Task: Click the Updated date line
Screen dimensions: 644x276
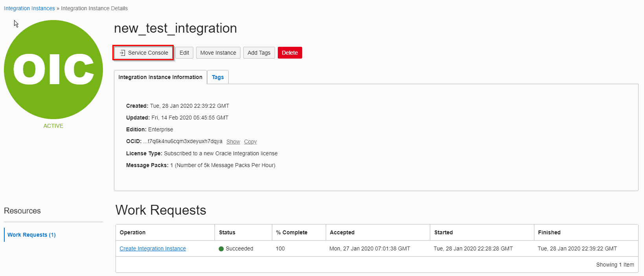Action: (177, 118)
